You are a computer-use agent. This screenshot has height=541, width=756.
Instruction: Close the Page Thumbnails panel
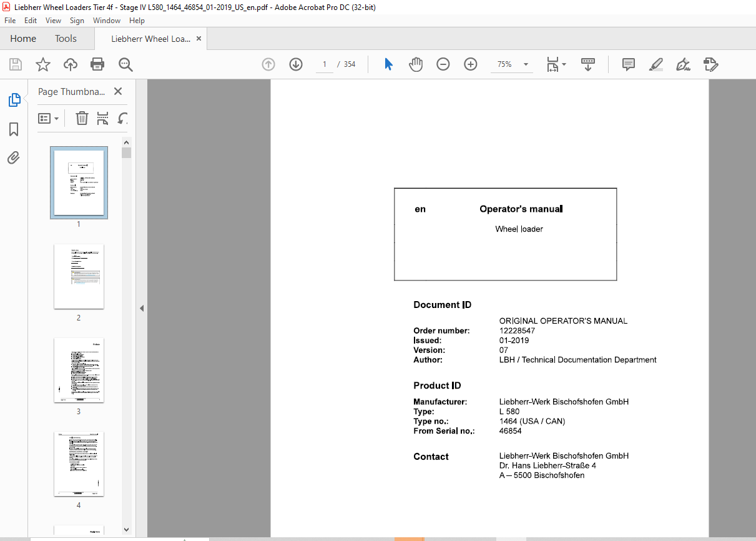[118, 91]
